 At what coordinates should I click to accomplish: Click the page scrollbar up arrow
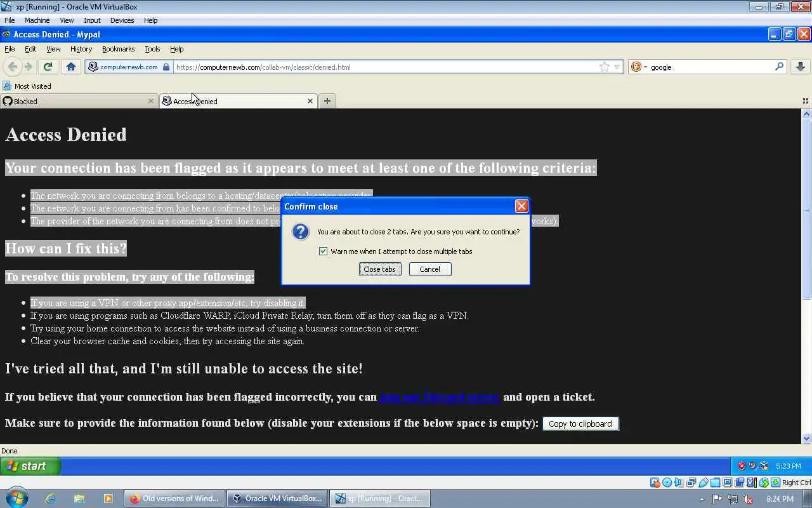point(806,114)
